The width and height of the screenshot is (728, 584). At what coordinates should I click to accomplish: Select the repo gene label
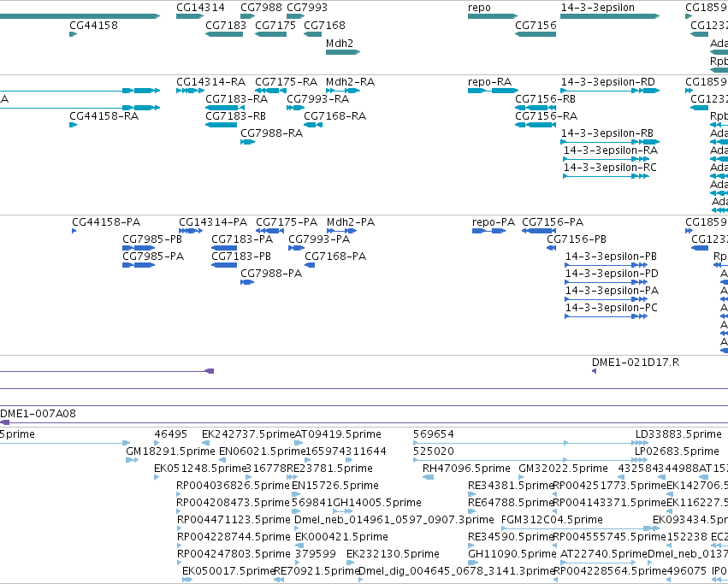pyautogui.click(x=479, y=8)
